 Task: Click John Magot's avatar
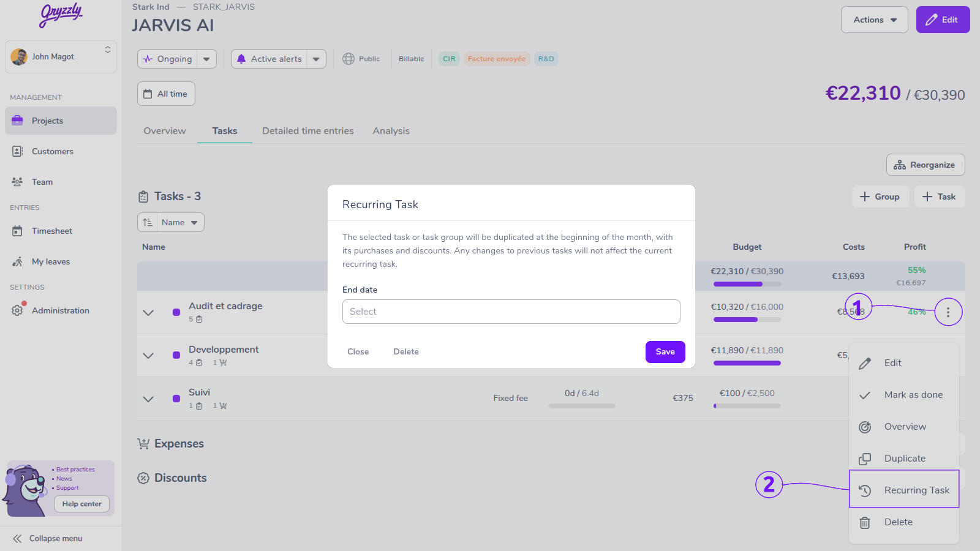19,57
